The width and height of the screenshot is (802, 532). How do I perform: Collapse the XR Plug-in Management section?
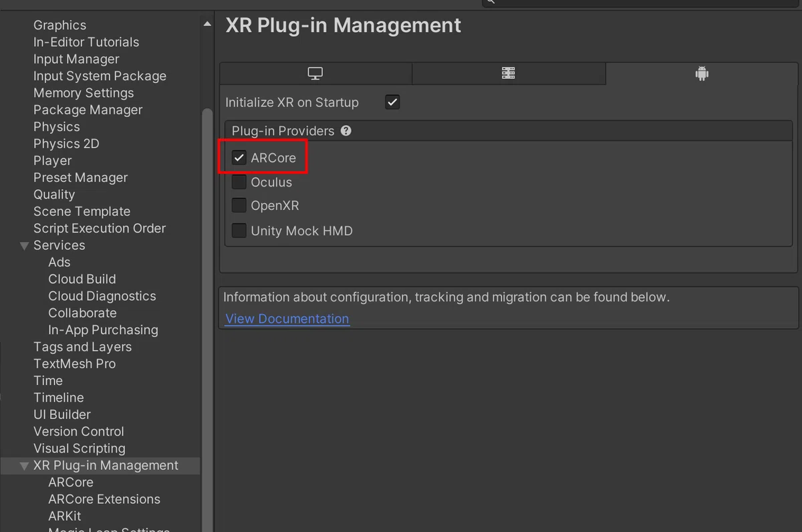(25, 466)
